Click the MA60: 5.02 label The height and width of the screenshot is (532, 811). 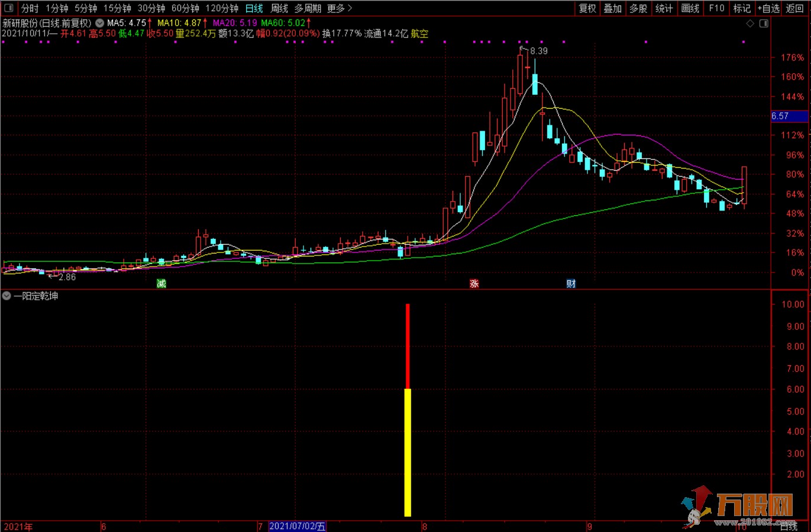[x=283, y=23]
